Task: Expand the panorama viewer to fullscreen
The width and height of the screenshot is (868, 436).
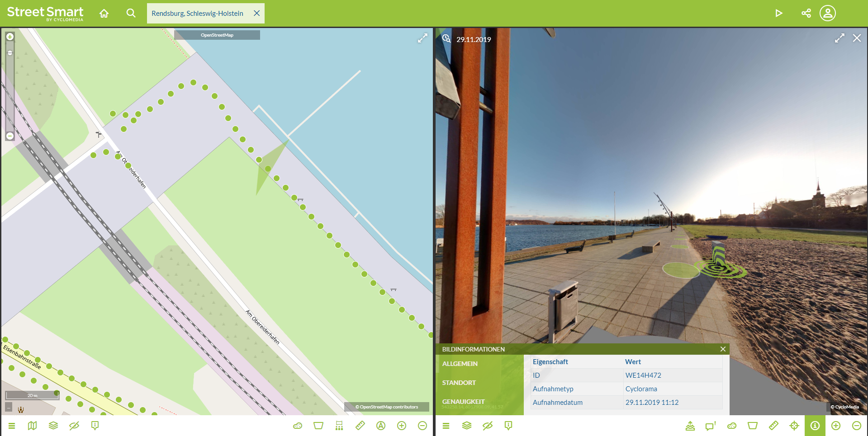Action: (x=840, y=38)
